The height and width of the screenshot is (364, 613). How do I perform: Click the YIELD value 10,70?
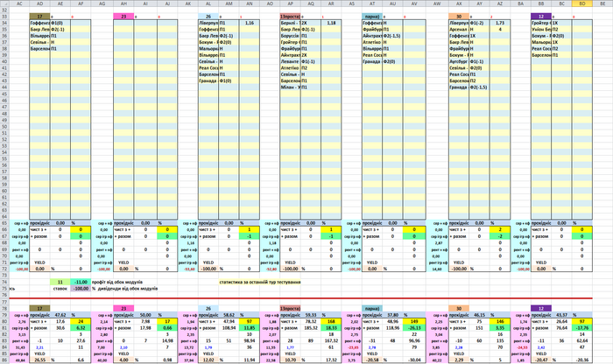[x=290, y=360]
